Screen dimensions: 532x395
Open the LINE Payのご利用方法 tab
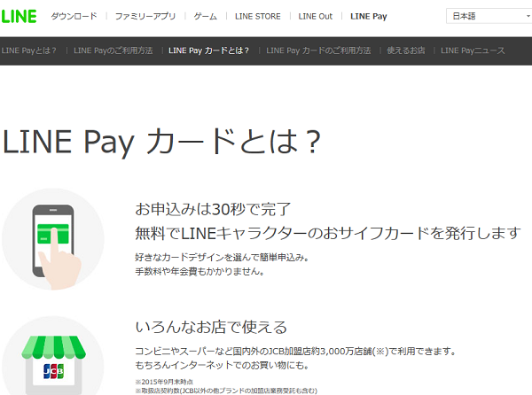point(113,50)
